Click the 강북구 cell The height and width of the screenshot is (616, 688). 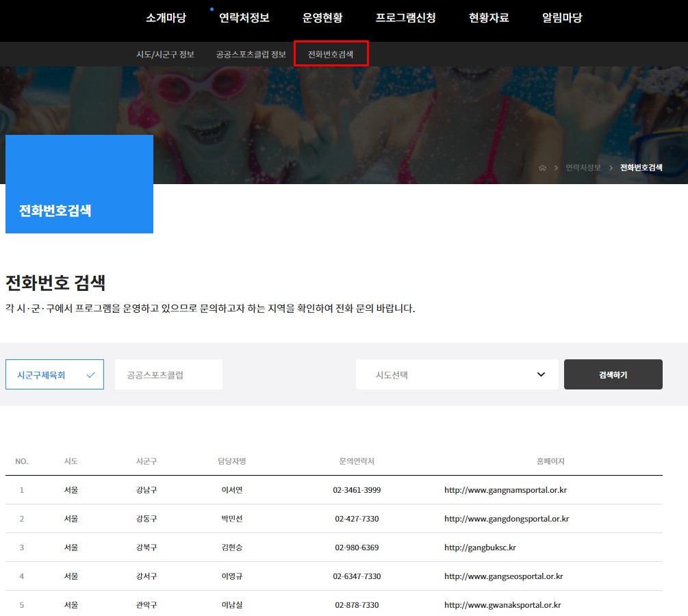146,548
